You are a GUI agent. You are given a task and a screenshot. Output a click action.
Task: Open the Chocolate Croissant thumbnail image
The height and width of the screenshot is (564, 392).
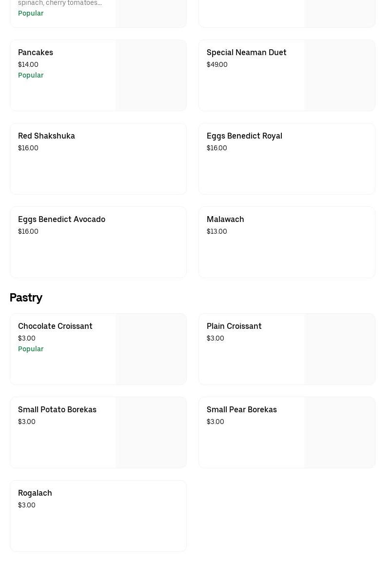point(151,349)
